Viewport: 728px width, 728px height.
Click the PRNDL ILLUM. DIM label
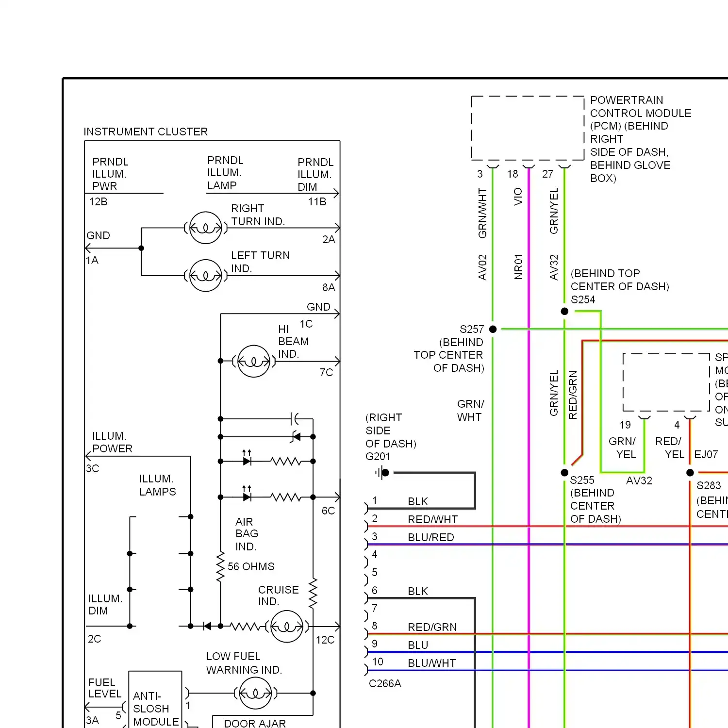[x=315, y=174]
